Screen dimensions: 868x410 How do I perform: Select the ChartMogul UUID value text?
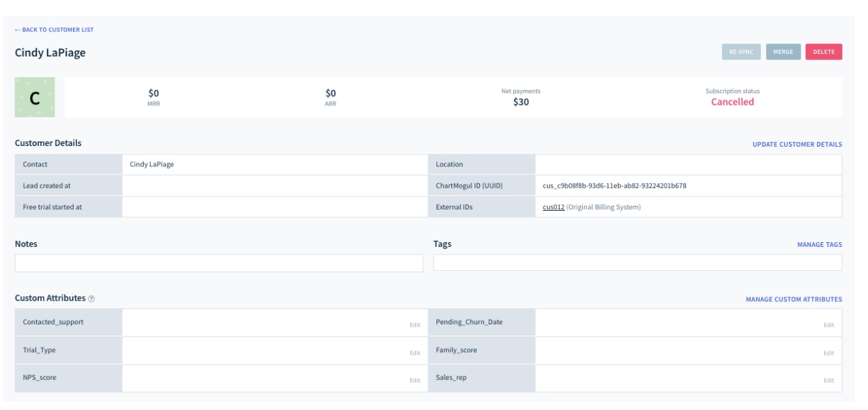click(x=616, y=186)
